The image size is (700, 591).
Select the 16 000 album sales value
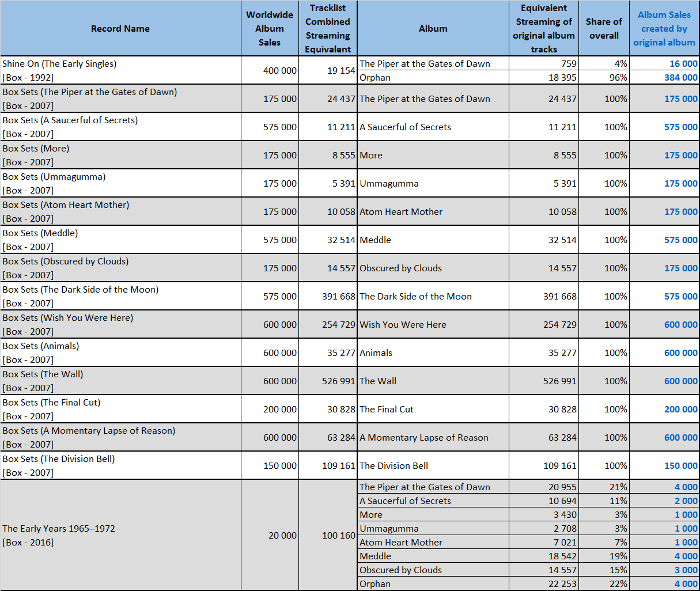[664, 63]
